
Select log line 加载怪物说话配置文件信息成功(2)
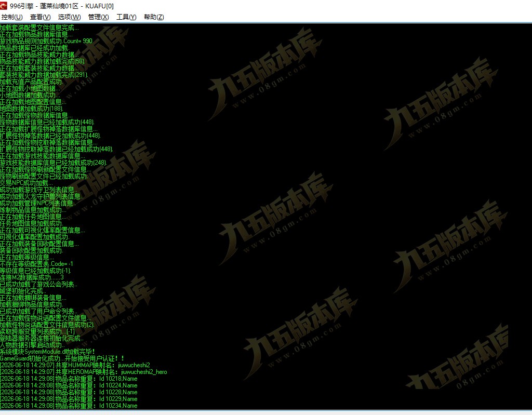(47, 325)
